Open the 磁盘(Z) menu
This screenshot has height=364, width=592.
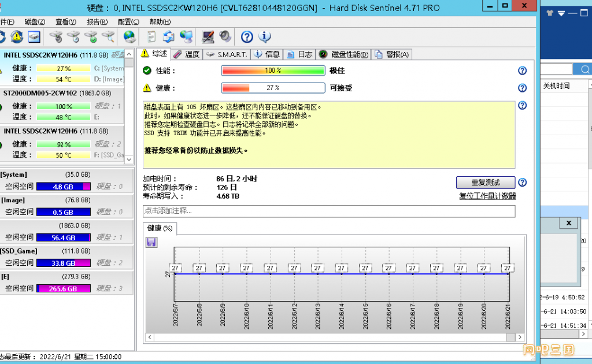(35, 22)
